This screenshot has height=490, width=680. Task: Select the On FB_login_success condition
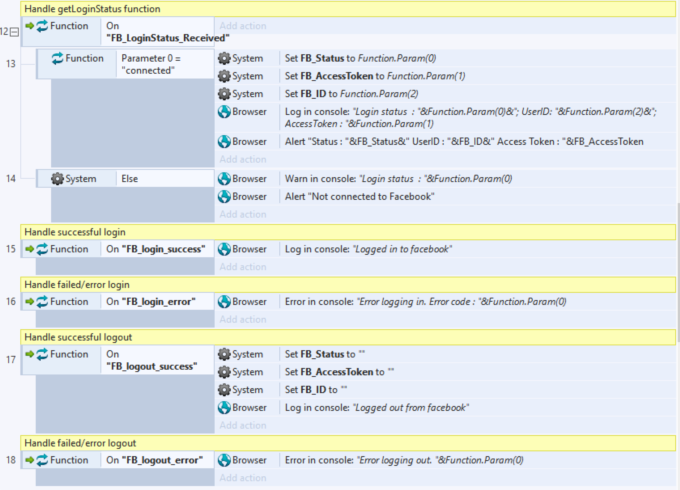156,249
